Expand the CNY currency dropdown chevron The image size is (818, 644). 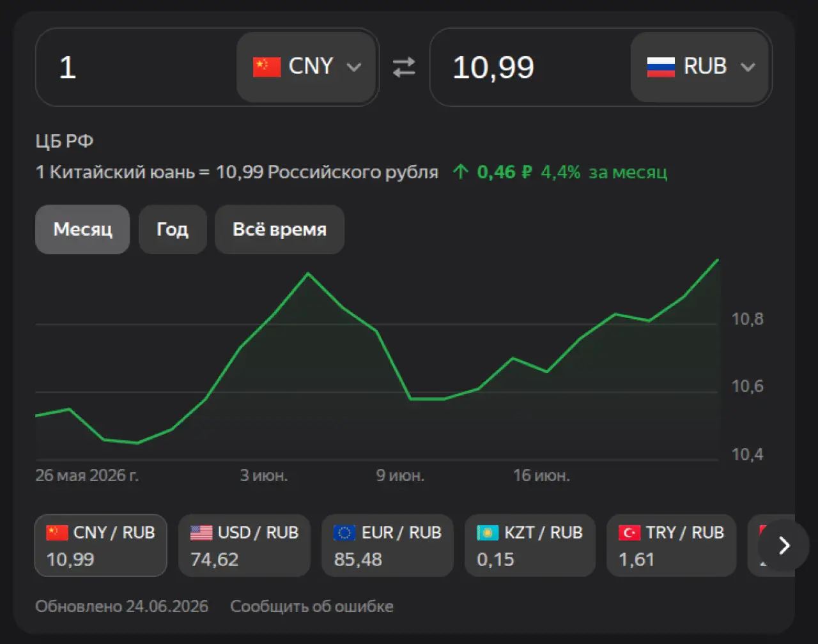coord(353,67)
